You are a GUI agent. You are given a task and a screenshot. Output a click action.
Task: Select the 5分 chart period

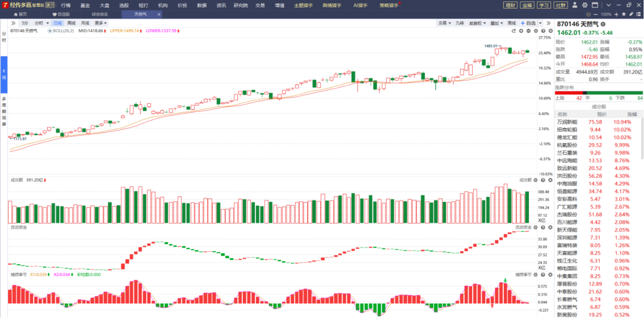[25, 23]
